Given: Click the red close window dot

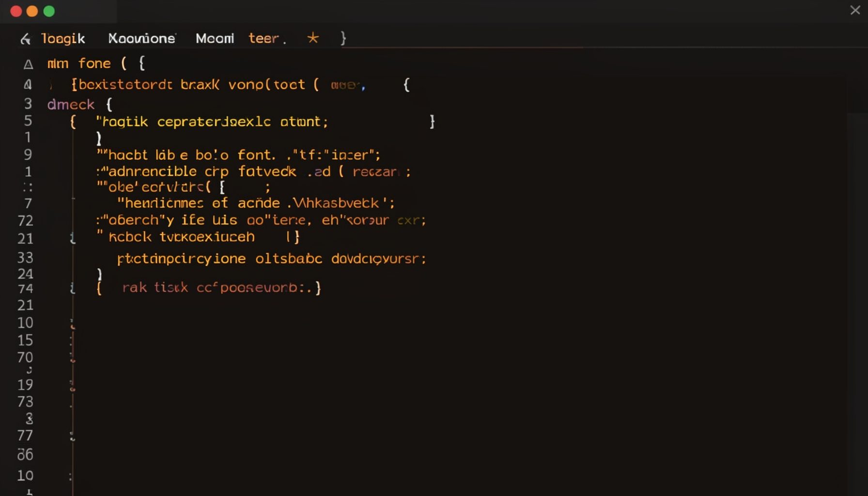Looking at the screenshot, I should tap(16, 11).
